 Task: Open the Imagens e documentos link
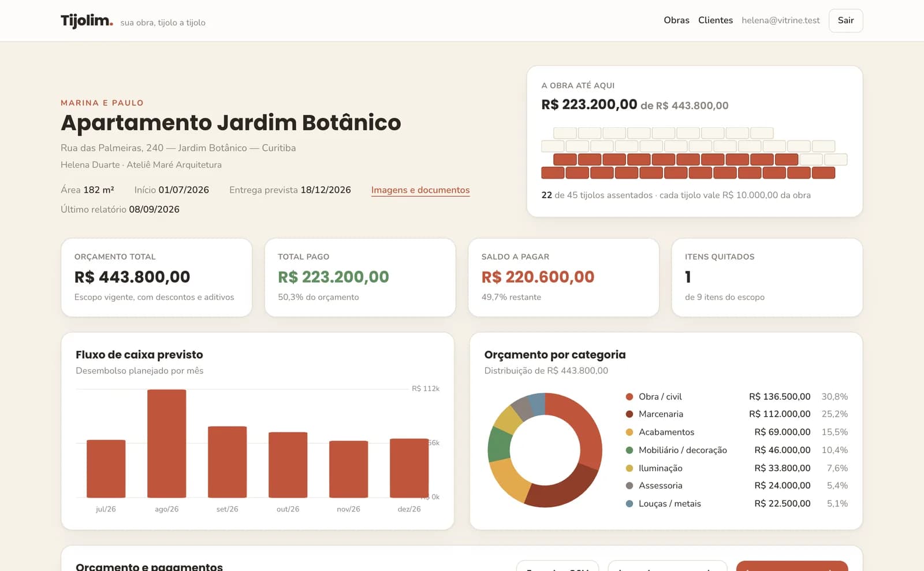pos(420,190)
